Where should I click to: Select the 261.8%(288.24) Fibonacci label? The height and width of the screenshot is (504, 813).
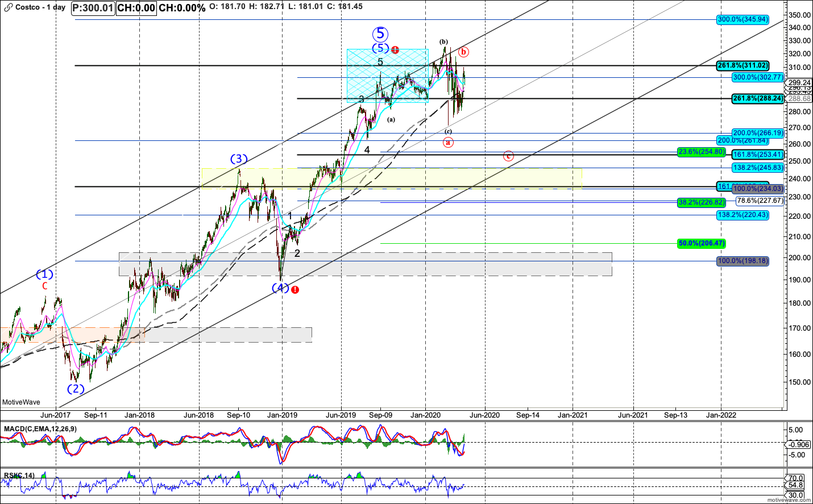(x=758, y=98)
